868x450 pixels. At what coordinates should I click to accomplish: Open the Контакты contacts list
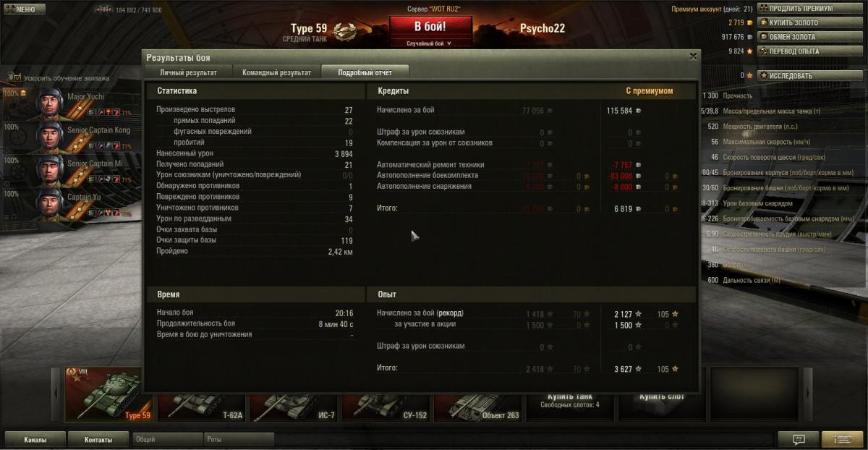coord(98,439)
